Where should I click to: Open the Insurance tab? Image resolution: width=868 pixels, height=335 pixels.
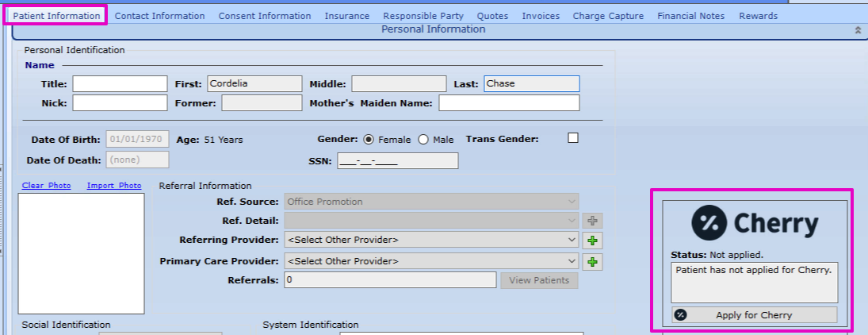click(347, 16)
